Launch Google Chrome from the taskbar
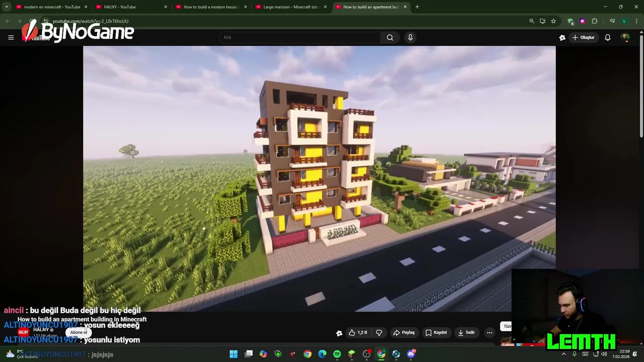This screenshot has height=362, width=644. [307, 354]
